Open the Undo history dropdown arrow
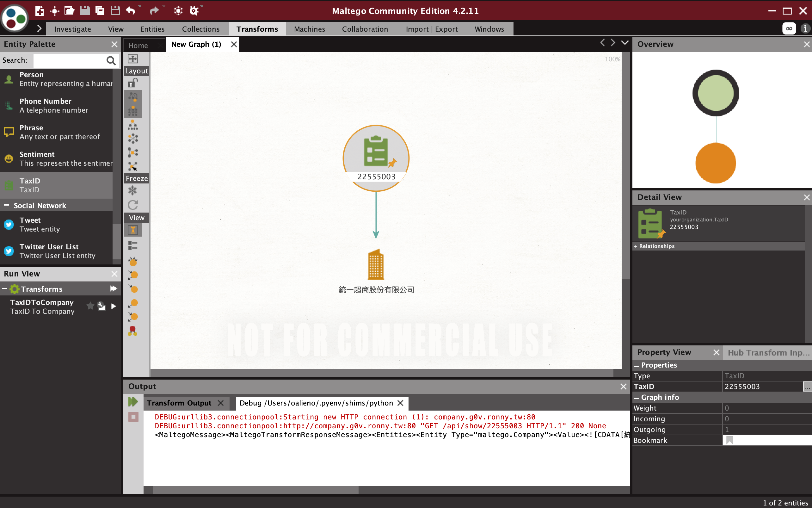The height and width of the screenshot is (508, 812). coord(140,7)
